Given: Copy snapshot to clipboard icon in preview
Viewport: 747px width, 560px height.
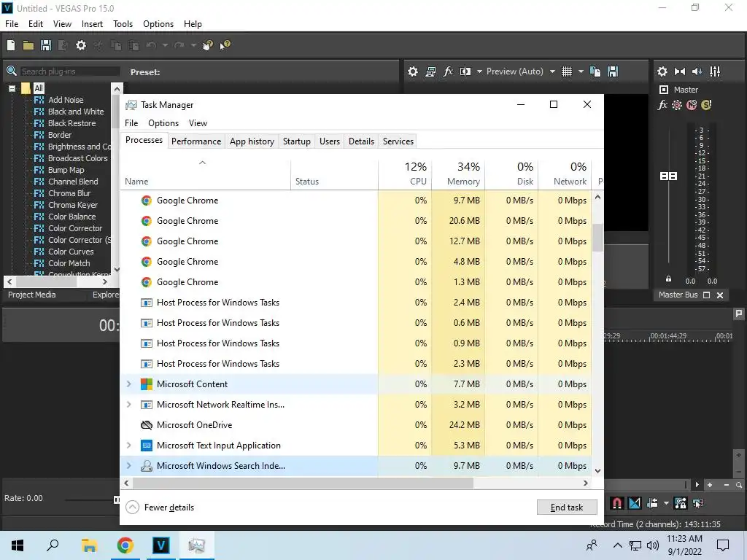Looking at the screenshot, I should [595, 71].
